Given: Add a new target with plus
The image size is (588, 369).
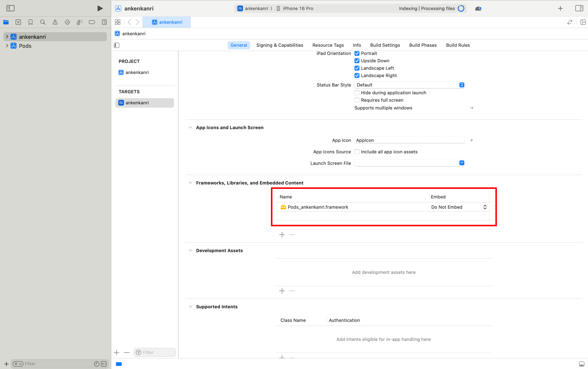Looking at the screenshot, I should 117,352.
